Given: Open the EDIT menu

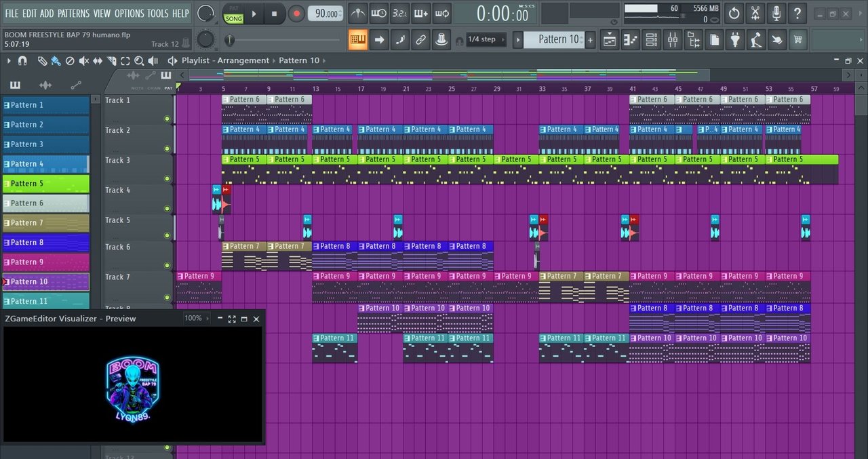Looking at the screenshot, I should click(30, 14).
